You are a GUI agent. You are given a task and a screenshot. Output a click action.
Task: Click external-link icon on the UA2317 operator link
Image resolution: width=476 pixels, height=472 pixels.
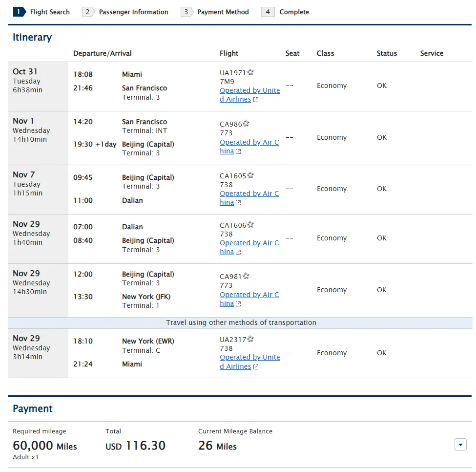tap(256, 367)
